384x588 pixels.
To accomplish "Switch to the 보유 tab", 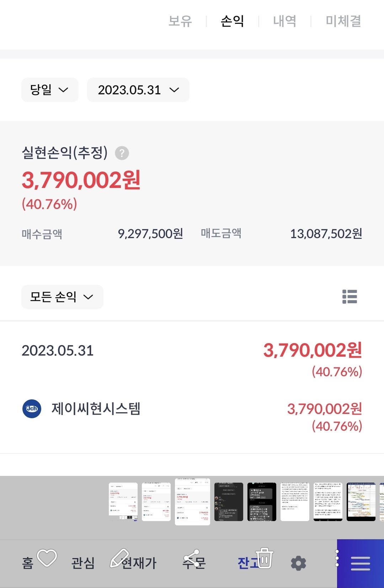I will coord(180,21).
